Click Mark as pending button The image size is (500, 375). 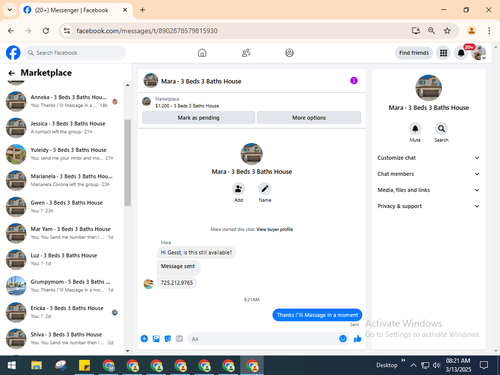click(198, 118)
